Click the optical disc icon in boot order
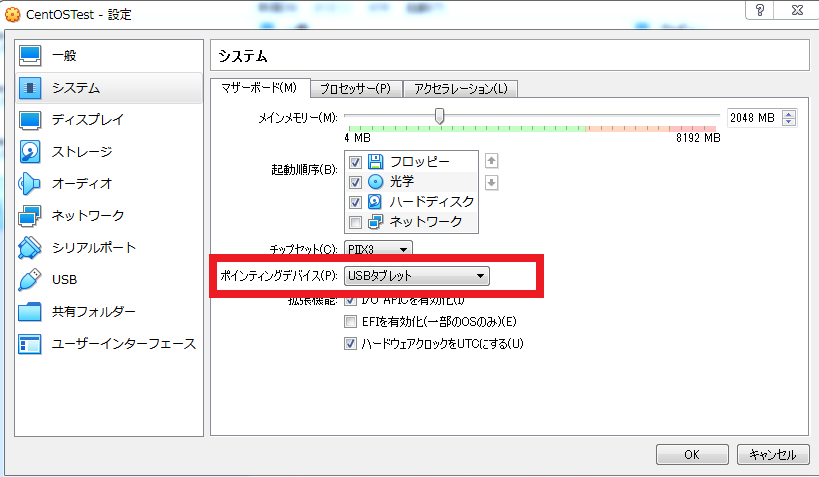This screenshot has width=819, height=477. point(375,181)
